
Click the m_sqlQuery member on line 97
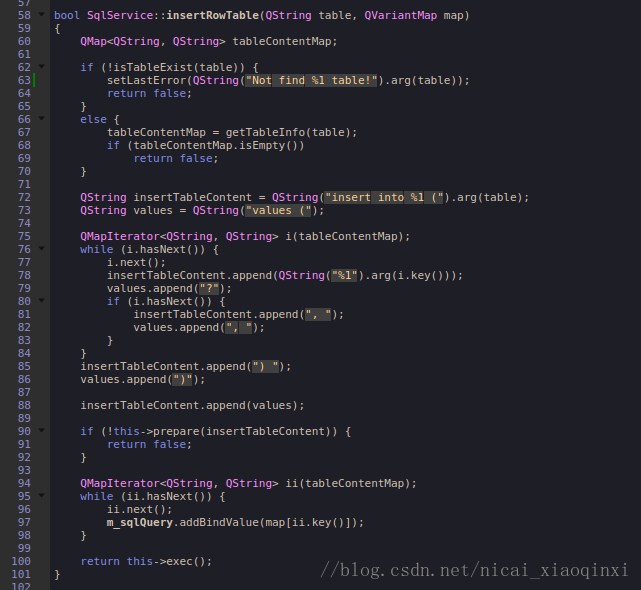click(x=140, y=523)
